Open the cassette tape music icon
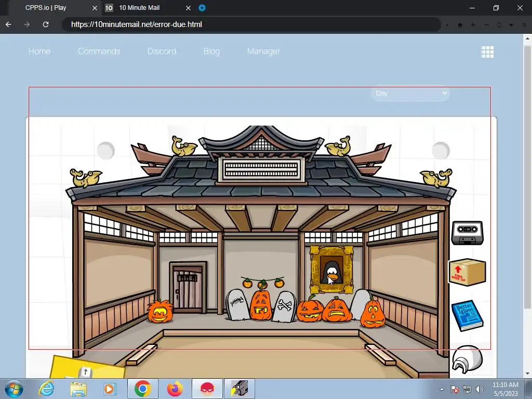This screenshot has width=532, height=399. (467, 233)
